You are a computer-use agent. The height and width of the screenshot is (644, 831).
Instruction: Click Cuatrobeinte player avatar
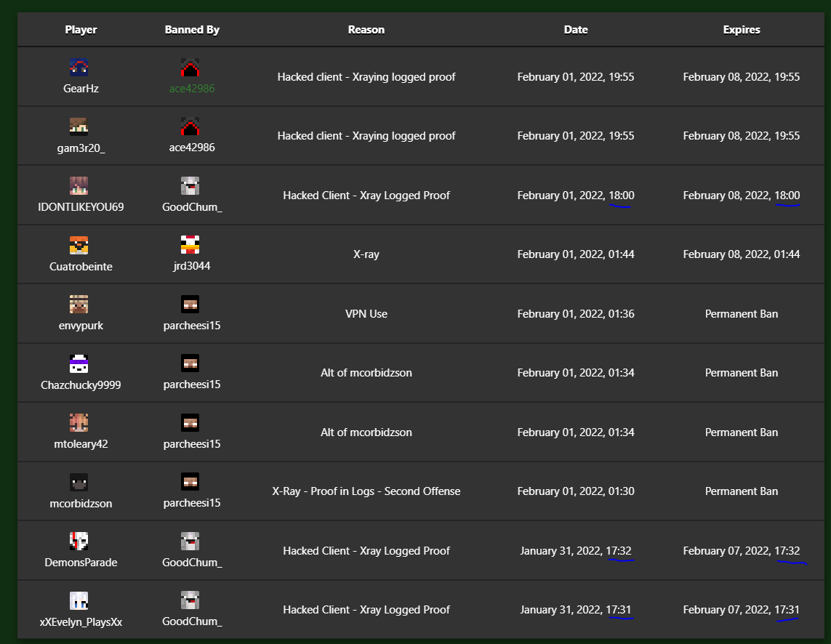(x=79, y=246)
